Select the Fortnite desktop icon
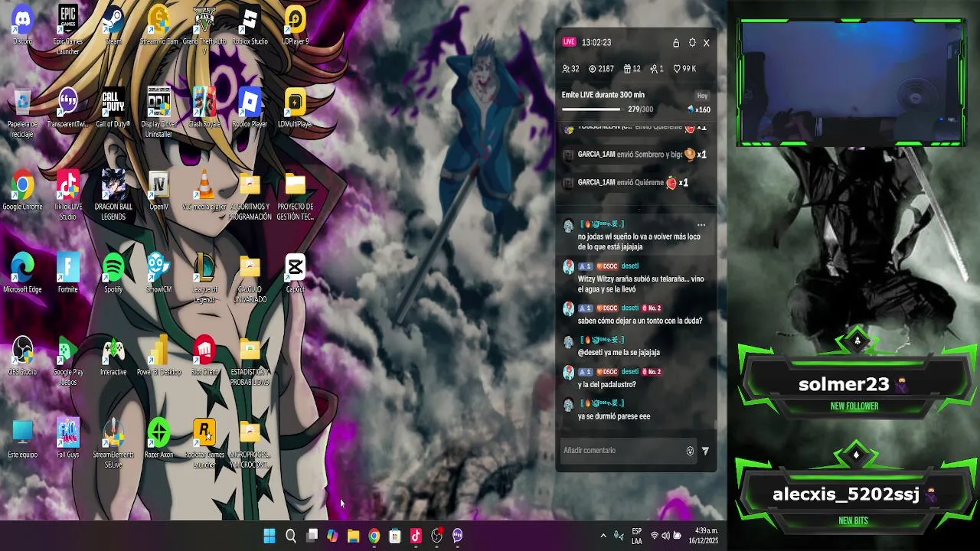 tap(67, 274)
